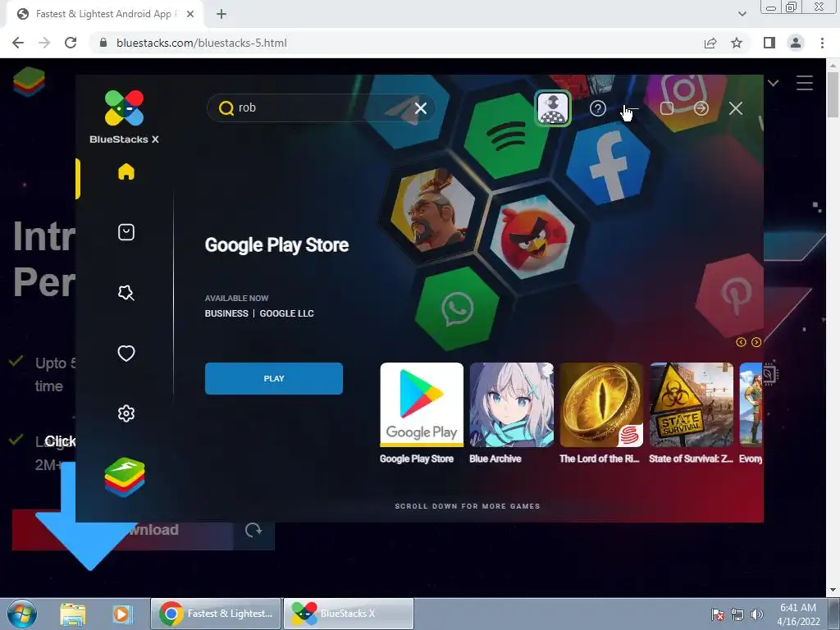
Task: Open the website hamburger menu
Action: [x=804, y=83]
